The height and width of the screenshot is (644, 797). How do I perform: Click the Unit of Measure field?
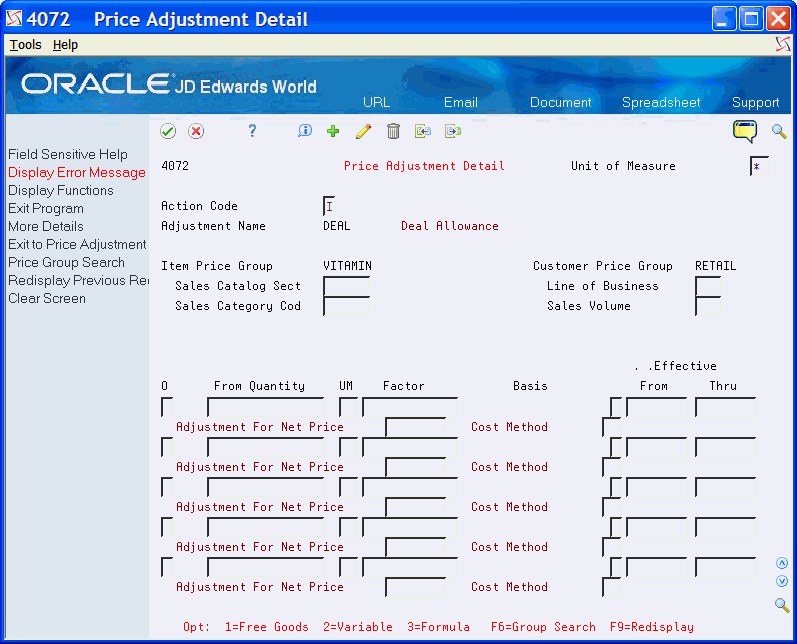[x=759, y=166]
